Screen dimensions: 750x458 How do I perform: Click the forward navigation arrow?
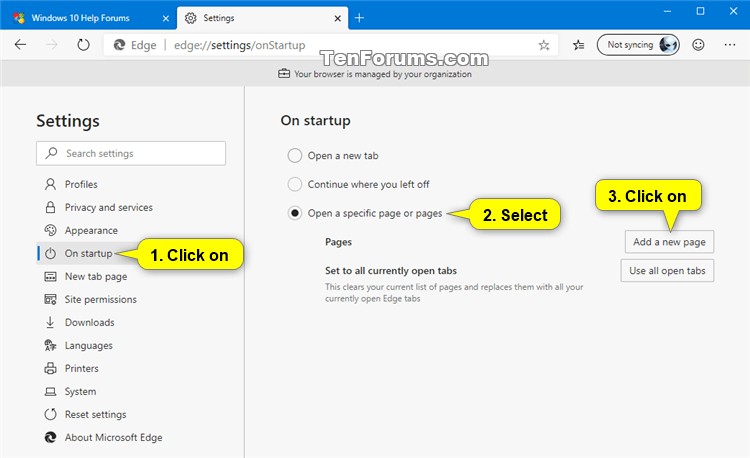[52, 45]
